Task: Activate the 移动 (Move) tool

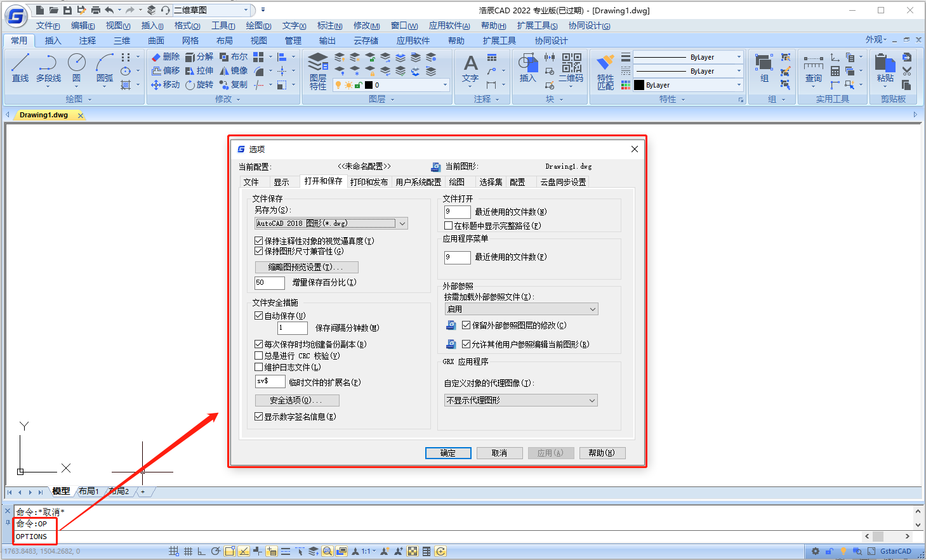Action: coord(166,85)
